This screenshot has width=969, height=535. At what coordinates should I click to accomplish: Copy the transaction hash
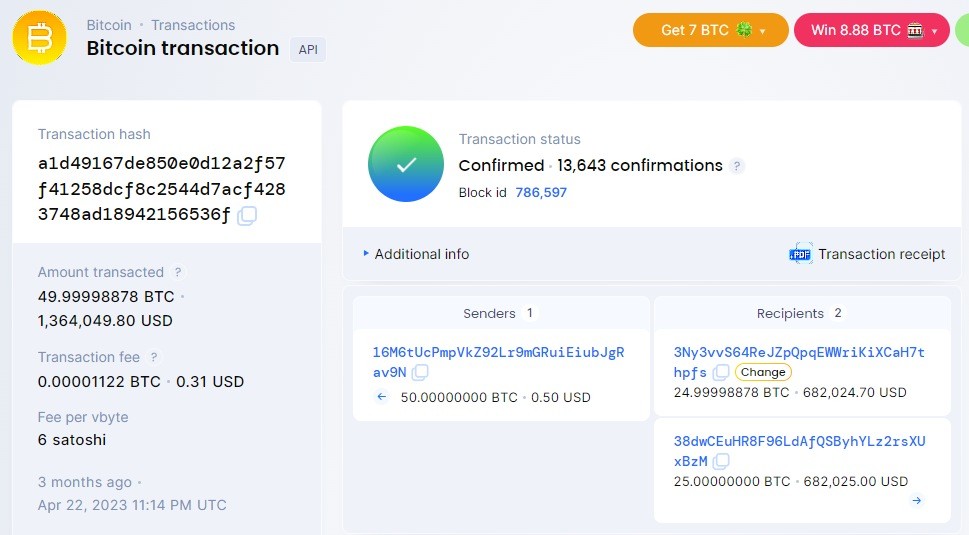click(x=247, y=215)
